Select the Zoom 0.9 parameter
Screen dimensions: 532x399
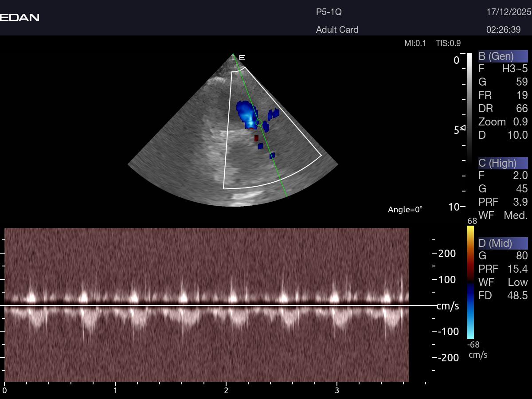point(503,122)
